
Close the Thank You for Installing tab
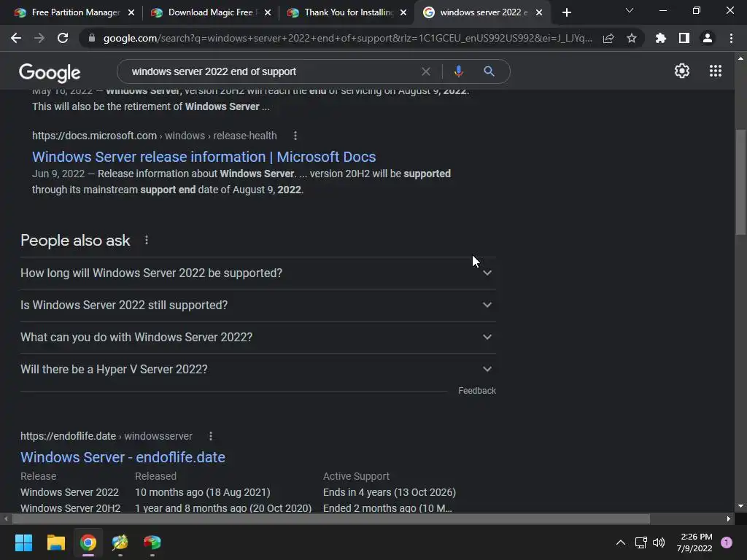pyautogui.click(x=403, y=12)
